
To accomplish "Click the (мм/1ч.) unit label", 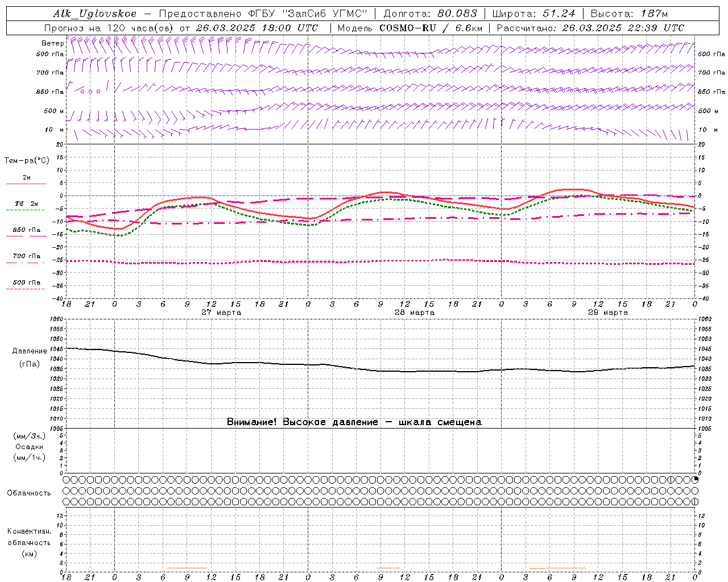I will (x=30, y=458).
